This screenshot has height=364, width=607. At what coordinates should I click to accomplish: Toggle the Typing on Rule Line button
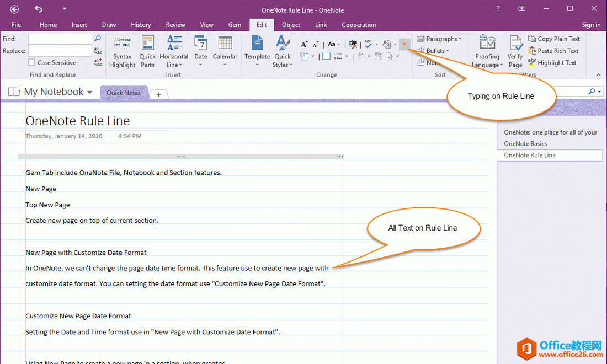pos(404,44)
